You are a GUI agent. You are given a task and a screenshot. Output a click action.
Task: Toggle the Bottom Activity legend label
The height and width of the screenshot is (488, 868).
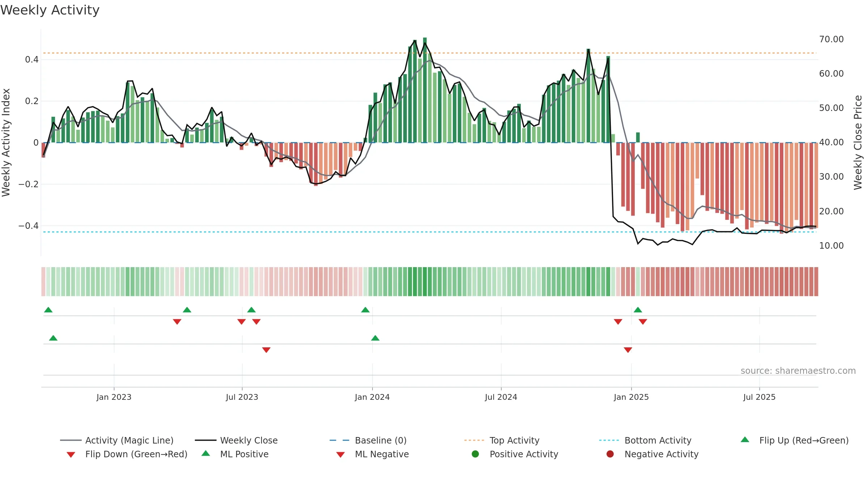[658, 440]
